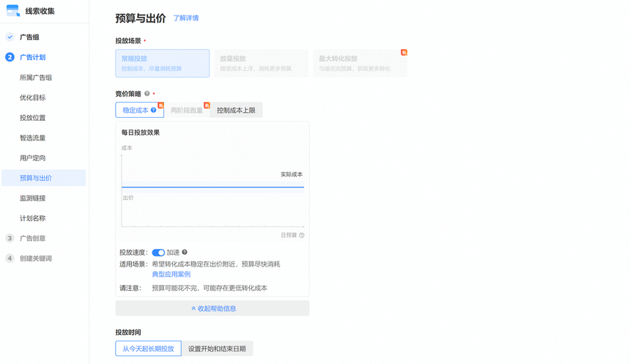Screen dimensions: 630x364
Task: Click the help icon next to 加速
Action: click(185, 252)
